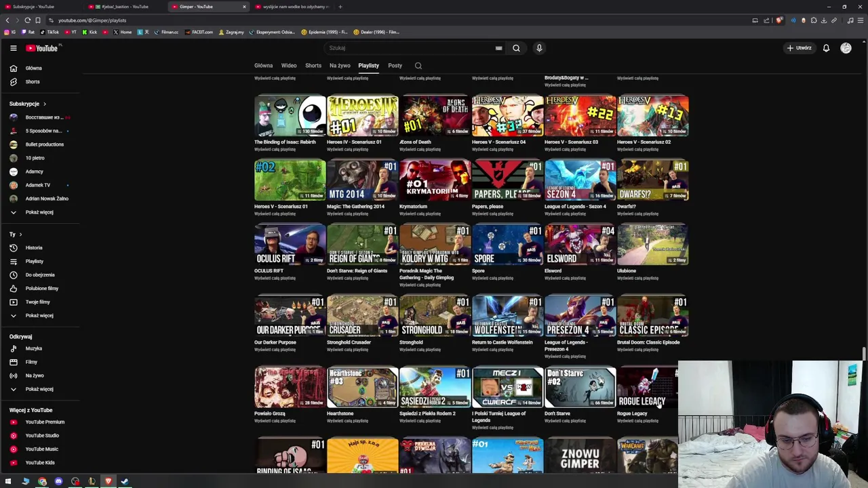
Task: Click the page vertical scrollbar thumb
Action: pyautogui.click(x=864, y=355)
